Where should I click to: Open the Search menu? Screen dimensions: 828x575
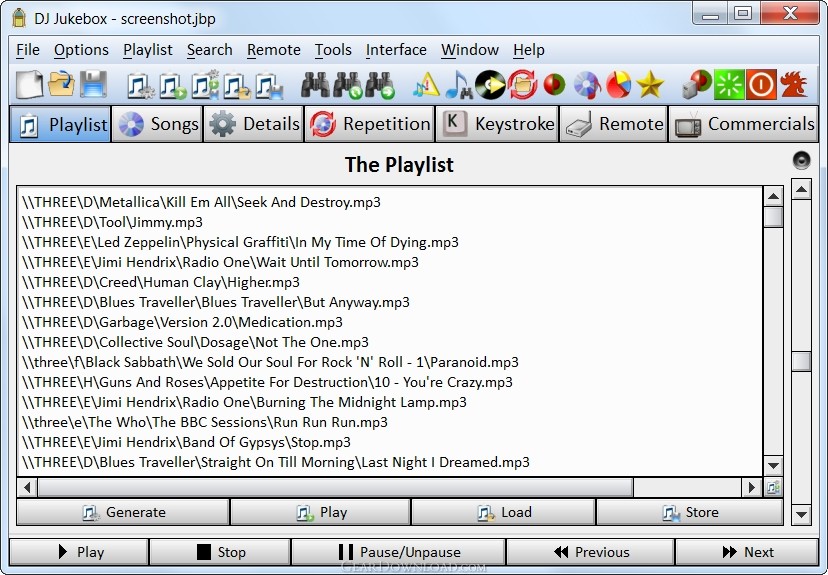(x=210, y=50)
